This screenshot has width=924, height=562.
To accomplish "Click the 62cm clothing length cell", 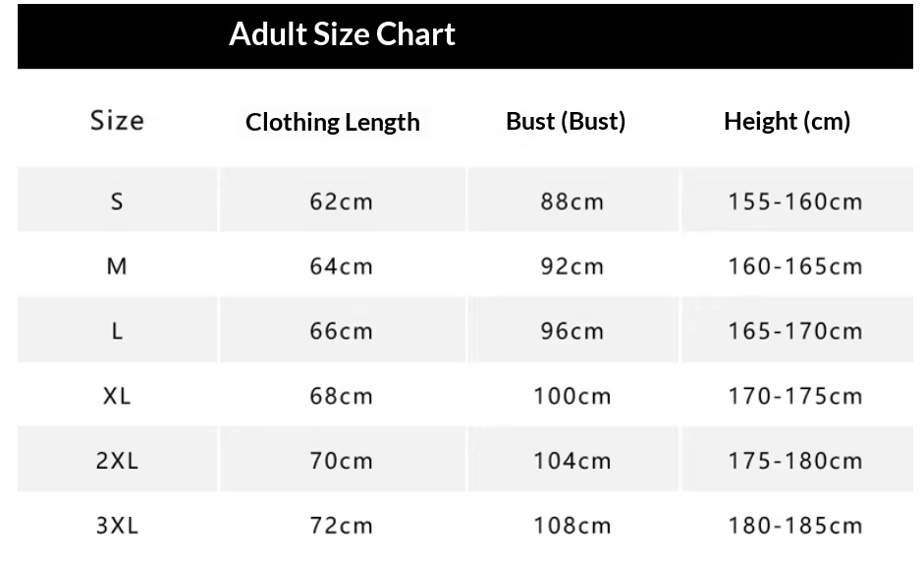I will [341, 201].
